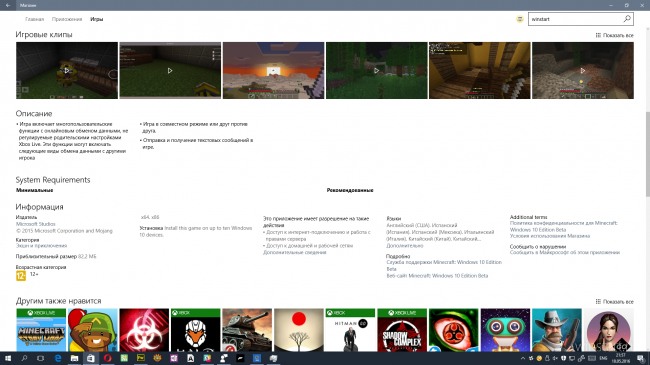650x365 pixels.
Task: Open Minecraft Story Mode game tile
Action: (41, 330)
